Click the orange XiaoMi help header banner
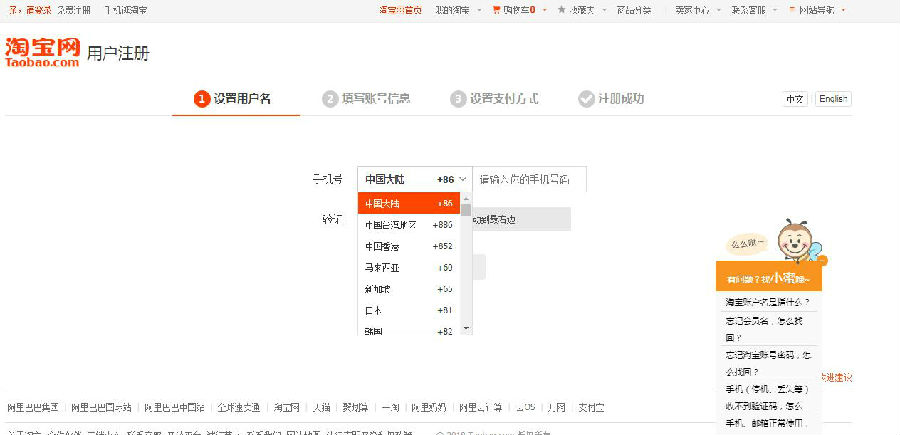 point(769,278)
